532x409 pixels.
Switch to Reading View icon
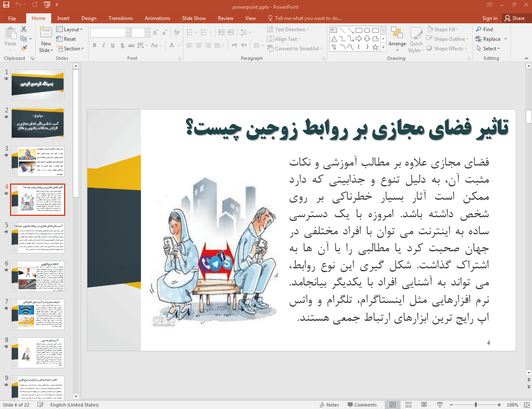point(424,405)
